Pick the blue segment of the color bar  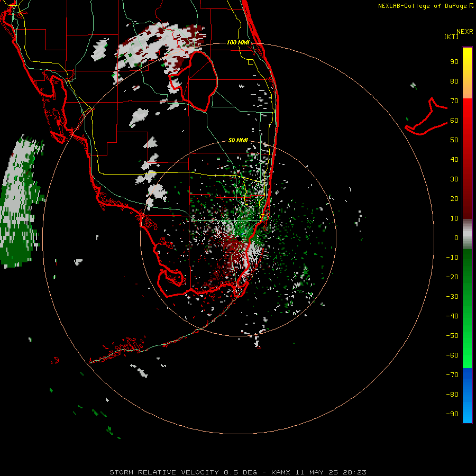(x=467, y=396)
